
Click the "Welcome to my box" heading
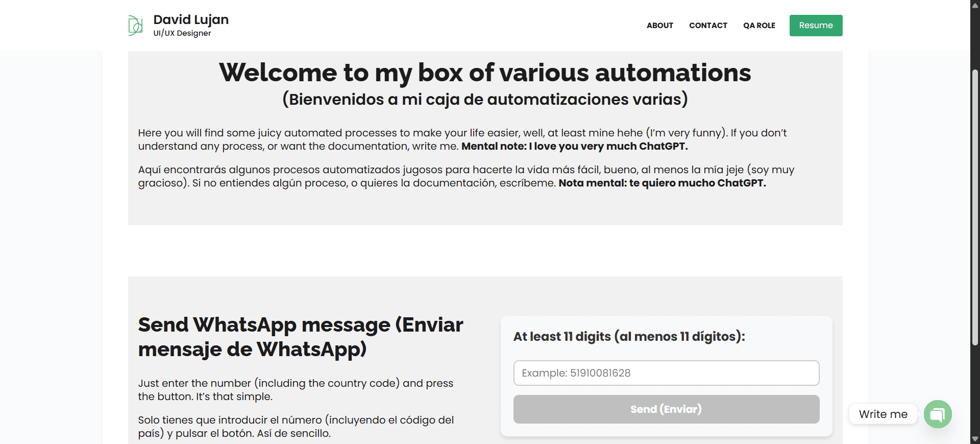(485, 73)
